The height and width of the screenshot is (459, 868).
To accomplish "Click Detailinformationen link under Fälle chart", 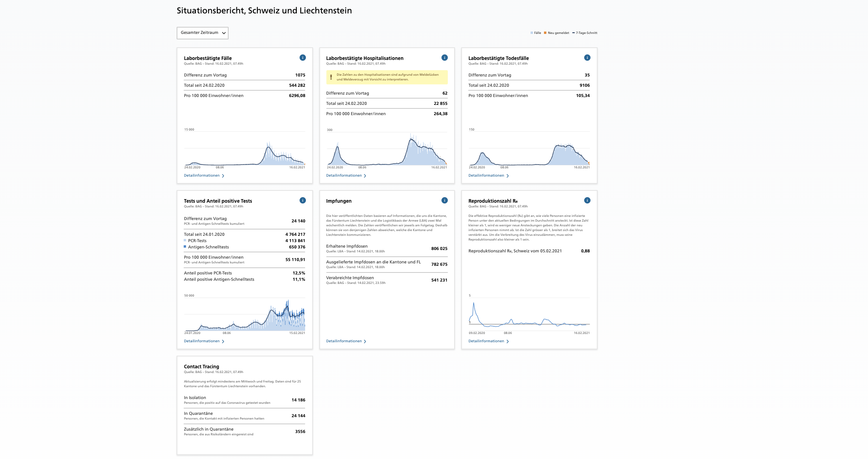I will click(x=202, y=175).
